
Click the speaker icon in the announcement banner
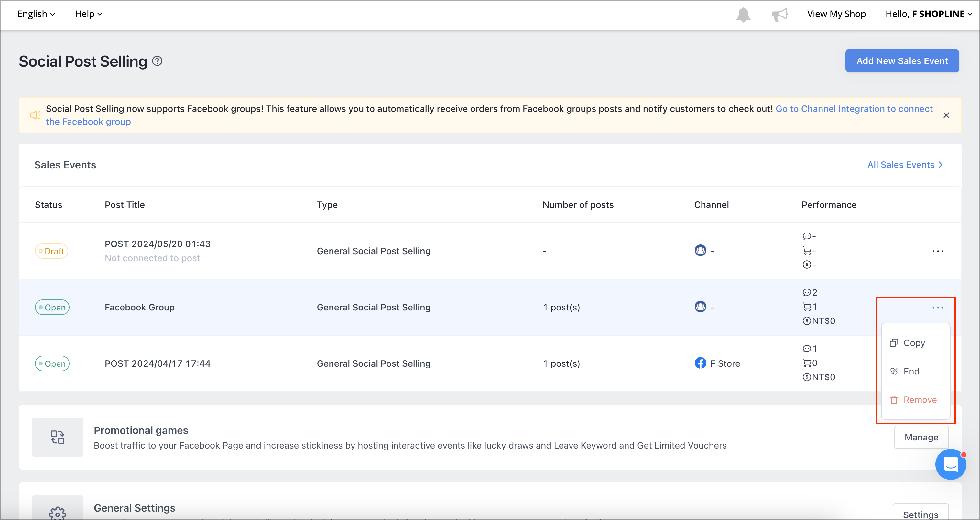[35, 115]
